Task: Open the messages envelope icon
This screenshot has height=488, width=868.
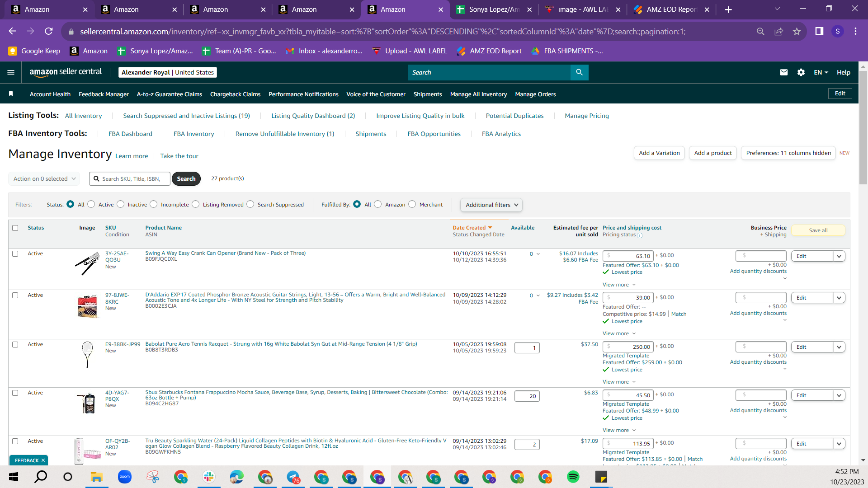Action: pyautogui.click(x=784, y=72)
